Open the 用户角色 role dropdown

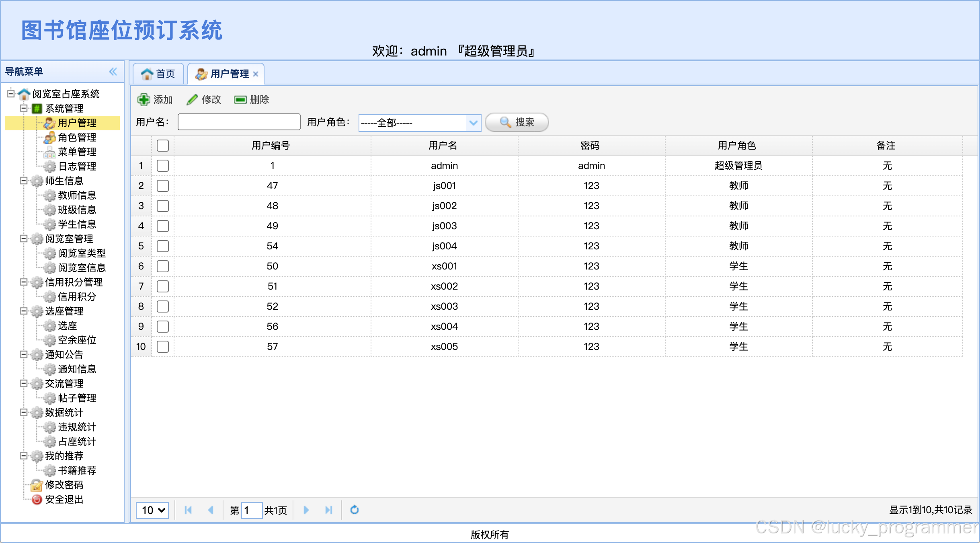tap(473, 123)
